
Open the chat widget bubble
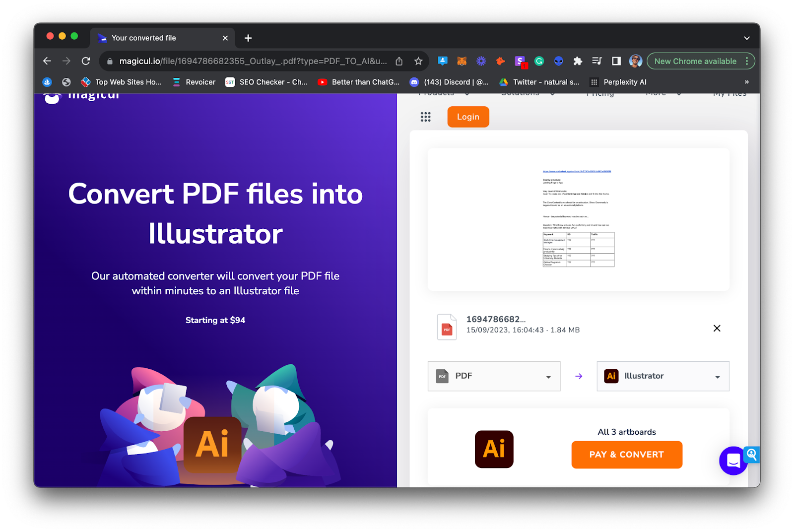pyautogui.click(x=733, y=461)
